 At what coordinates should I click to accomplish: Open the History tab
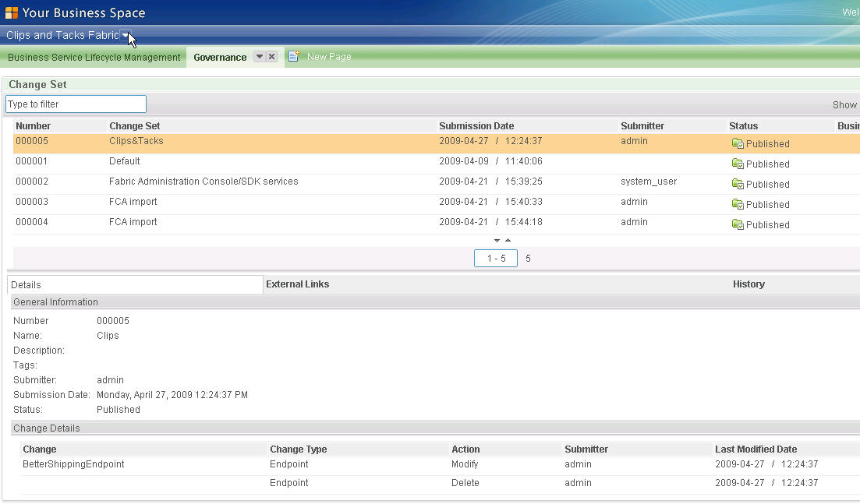(x=749, y=284)
